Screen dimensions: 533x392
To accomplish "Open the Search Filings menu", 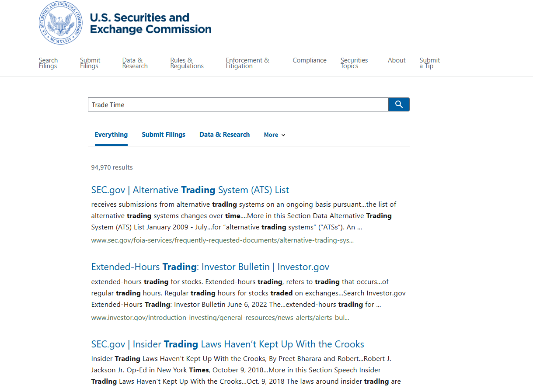I will 48,63.
